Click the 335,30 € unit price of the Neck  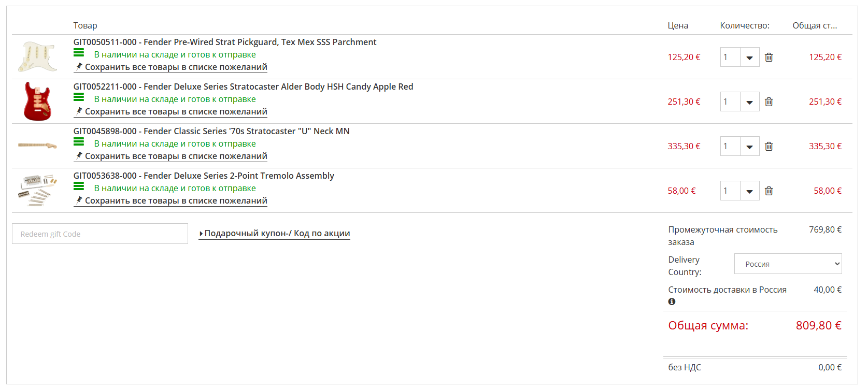point(684,146)
